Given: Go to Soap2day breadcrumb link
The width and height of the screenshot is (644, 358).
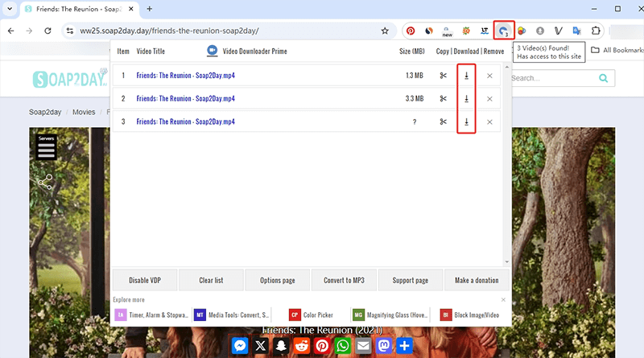Looking at the screenshot, I should pyautogui.click(x=45, y=112).
